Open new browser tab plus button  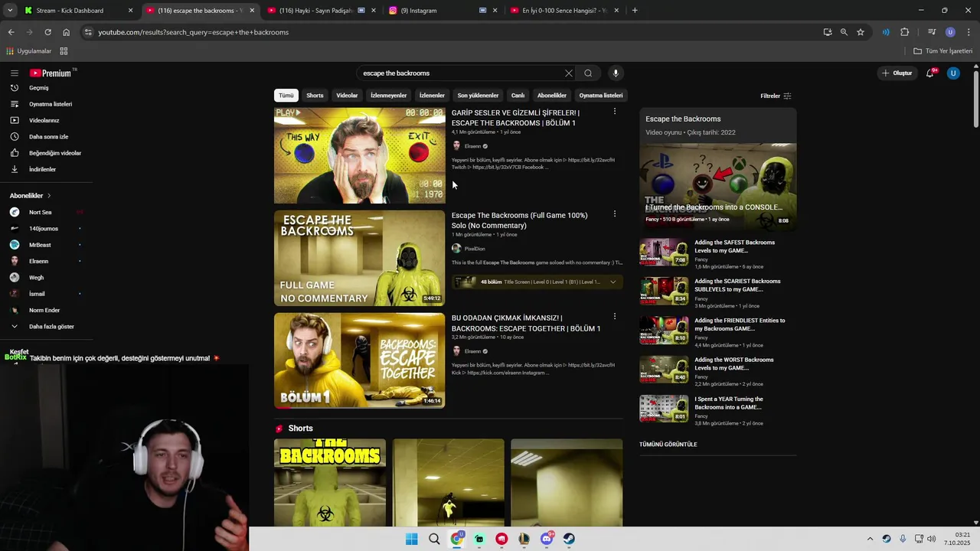[635, 11]
